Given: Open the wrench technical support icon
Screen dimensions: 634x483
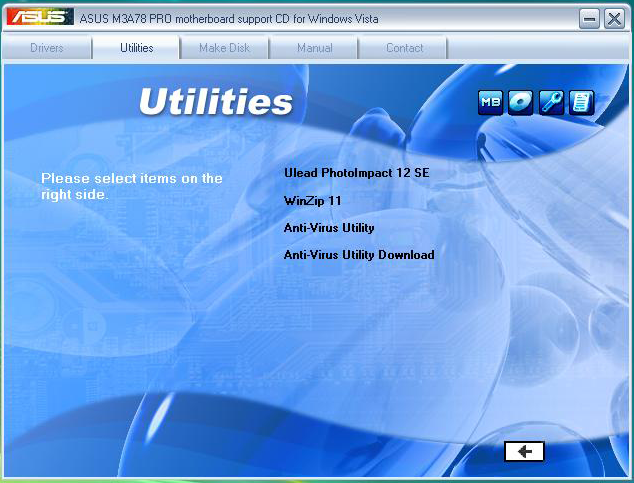Looking at the screenshot, I should pos(551,102).
